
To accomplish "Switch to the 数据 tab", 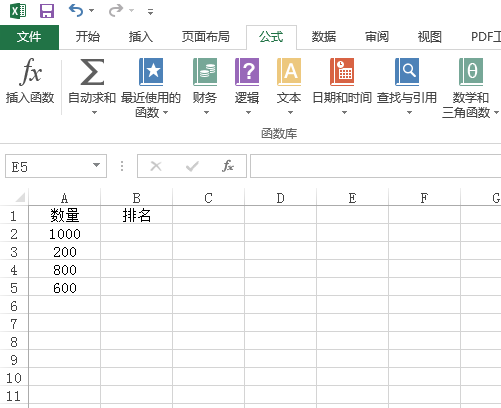I will [x=324, y=37].
